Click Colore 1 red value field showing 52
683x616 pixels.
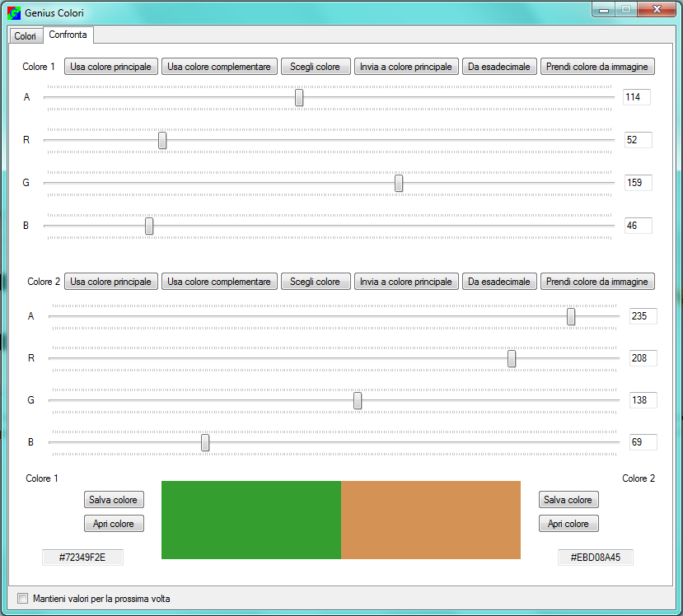[x=637, y=140]
